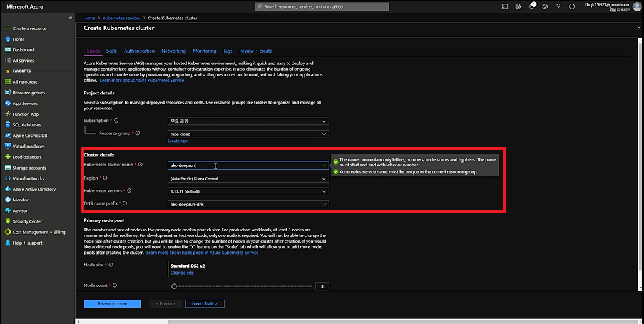Click info icon next to Subscription
The height and width of the screenshot is (324, 644).
coord(116,121)
